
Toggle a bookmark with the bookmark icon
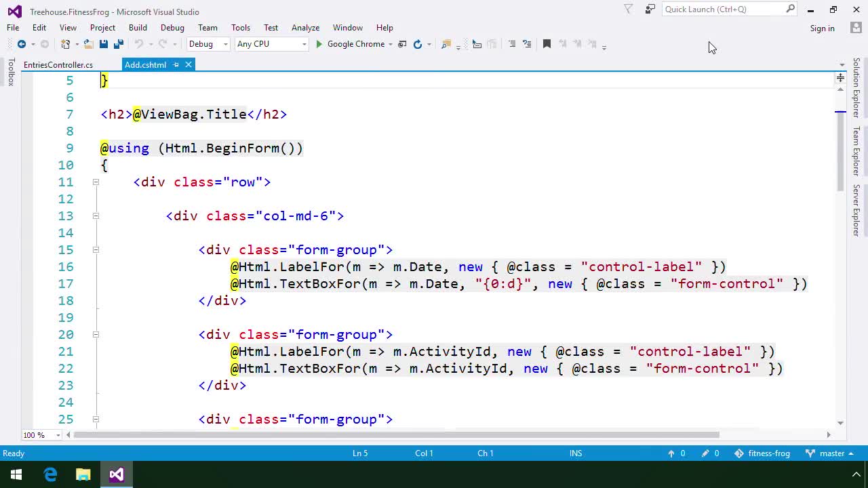pos(547,43)
